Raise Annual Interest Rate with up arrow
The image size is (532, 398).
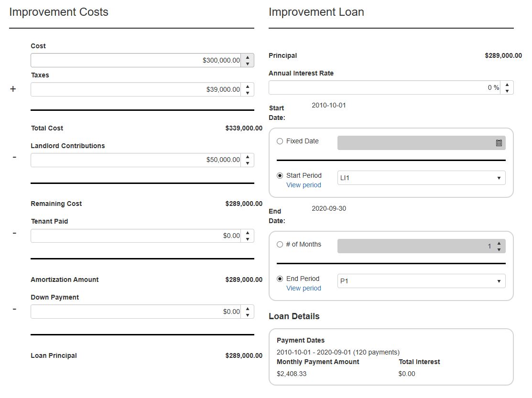pyautogui.click(x=507, y=85)
